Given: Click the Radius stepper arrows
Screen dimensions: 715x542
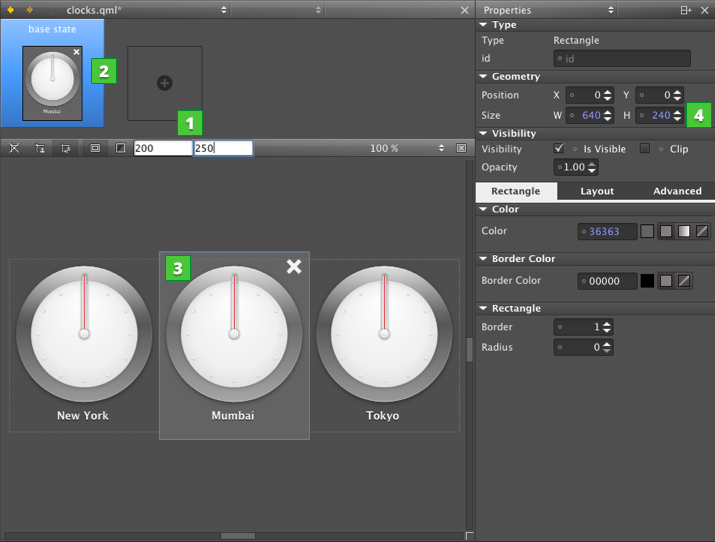Looking at the screenshot, I should [607, 347].
